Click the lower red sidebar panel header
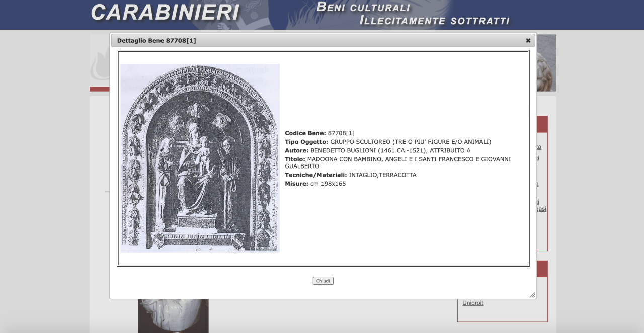 click(542, 269)
